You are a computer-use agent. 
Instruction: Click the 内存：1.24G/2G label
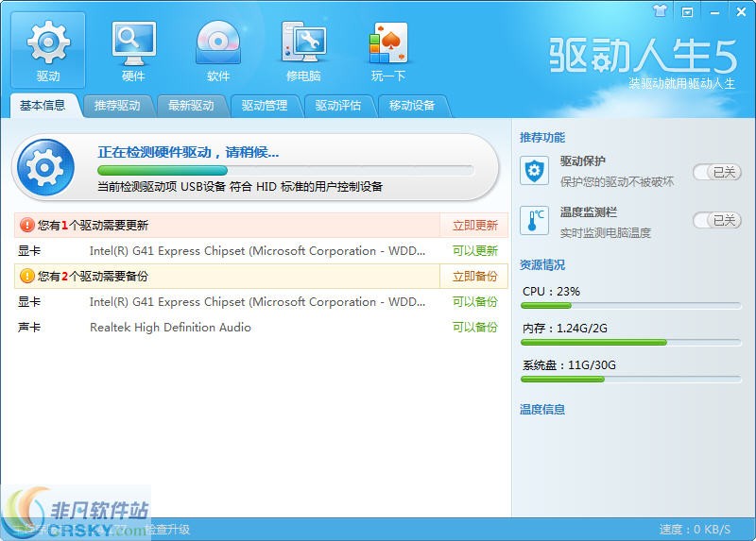[565, 329]
